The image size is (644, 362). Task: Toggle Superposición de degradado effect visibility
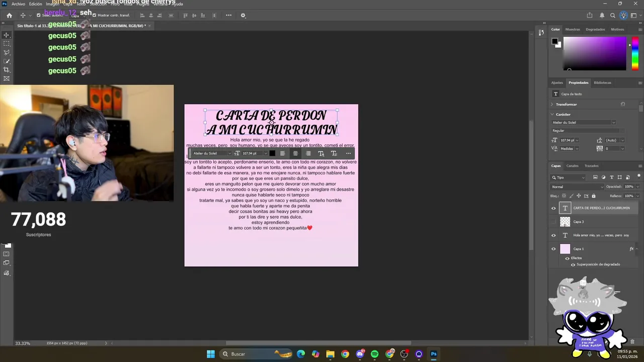pyautogui.click(x=573, y=264)
